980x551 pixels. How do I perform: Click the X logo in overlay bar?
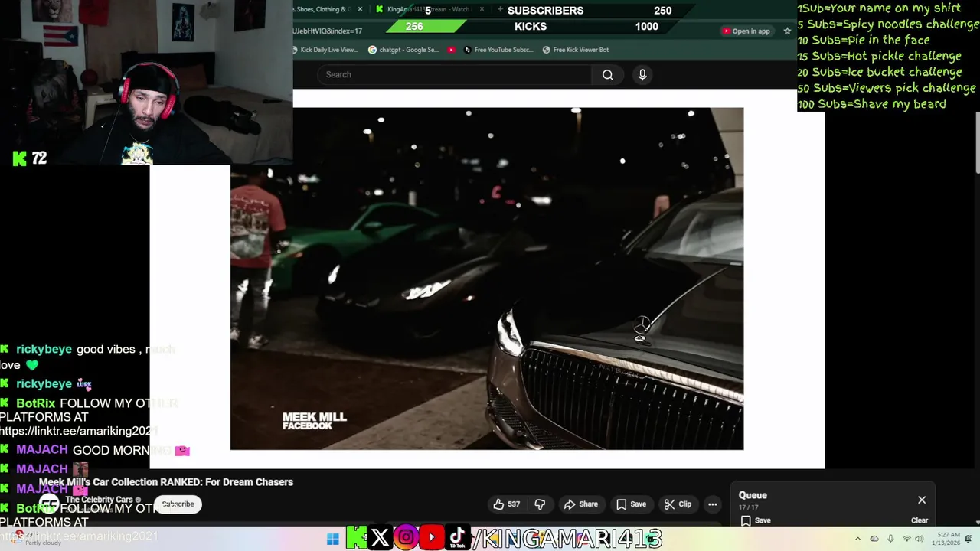(x=380, y=538)
